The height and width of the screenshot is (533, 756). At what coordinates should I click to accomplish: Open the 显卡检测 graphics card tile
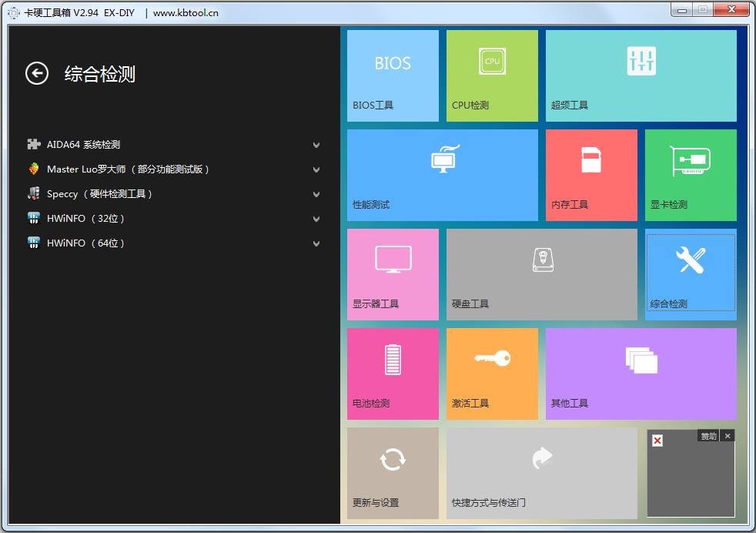point(691,175)
